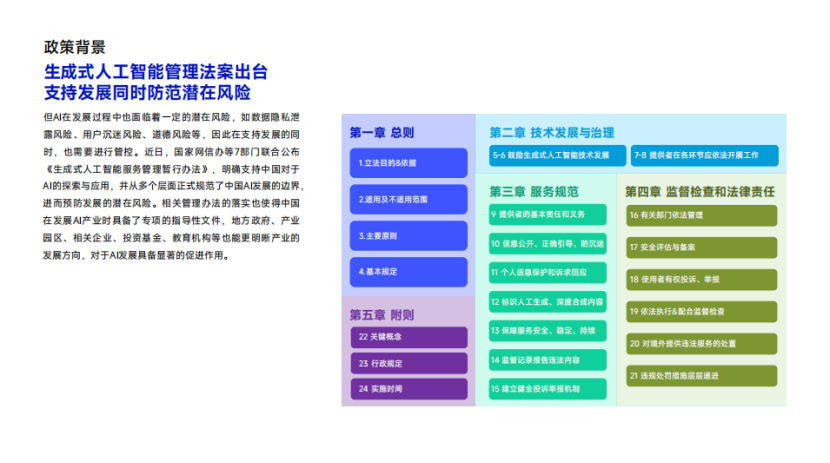This screenshot has width=830, height=463.
Task: Select the '2.适用及不适用范围' box
Action: [x=408, y=199]
